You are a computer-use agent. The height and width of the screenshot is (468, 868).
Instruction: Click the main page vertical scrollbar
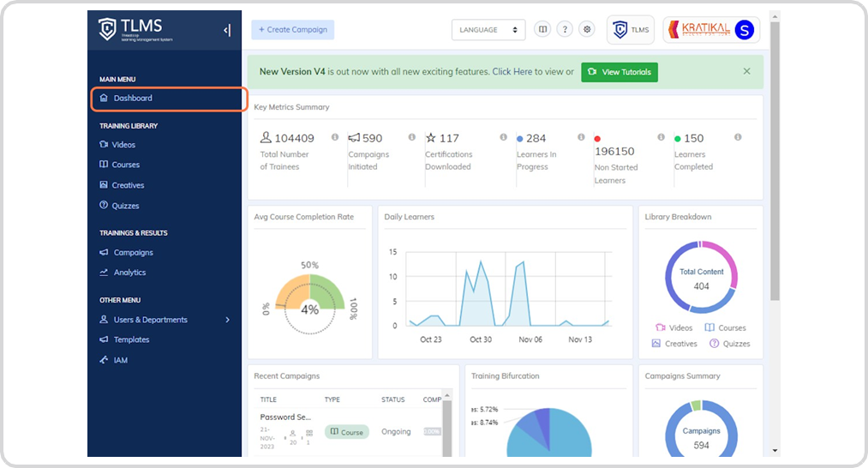(775, 160)
